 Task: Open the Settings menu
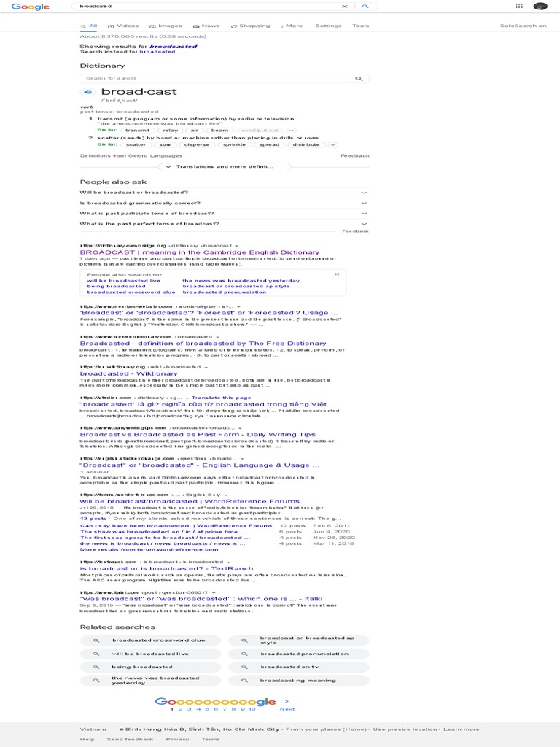[x=329, y=26]
